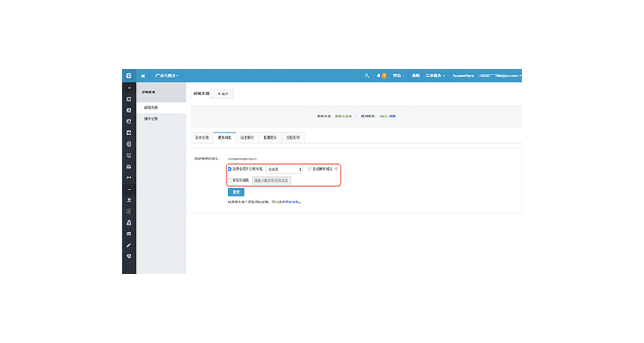Click the pencil icon in dark sidebar
644x343 pixels.
click(129, 245)
